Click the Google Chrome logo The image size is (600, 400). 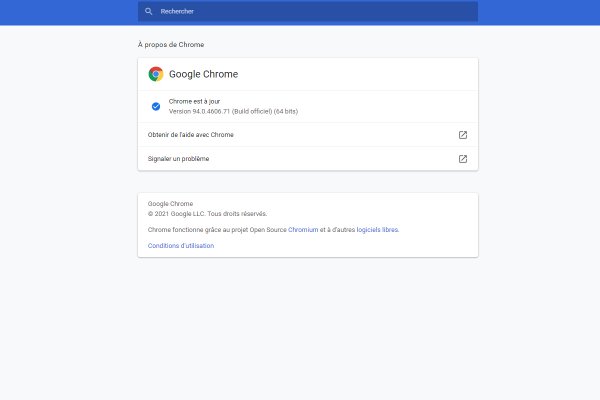point(156,74)
